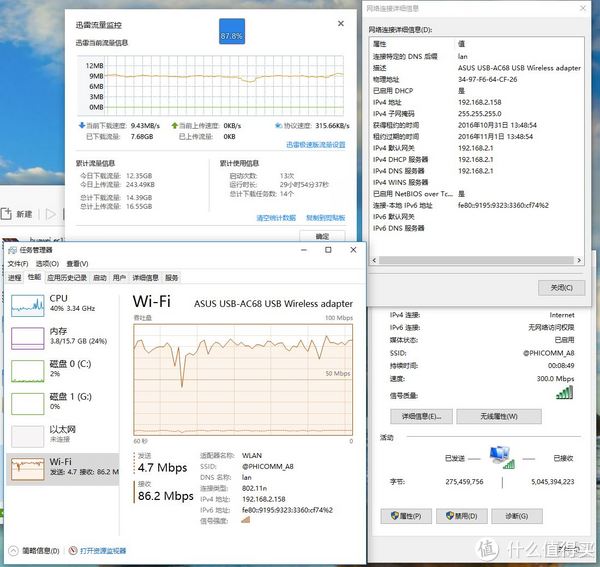600x567 pixels.
Task: Click the IPv6 address in Task Manager
Action: 287,510
